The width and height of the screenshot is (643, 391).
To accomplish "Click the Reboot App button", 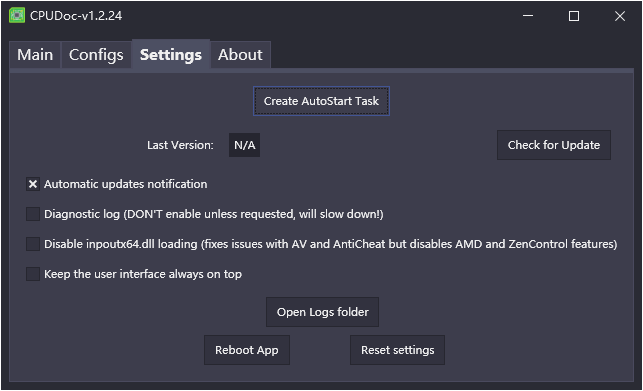I will [247, 350].
